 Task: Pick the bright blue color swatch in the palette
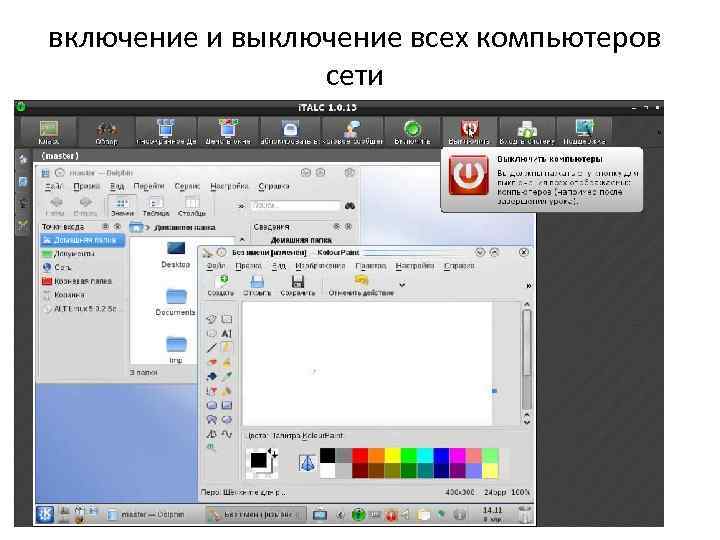pos(441,455)
